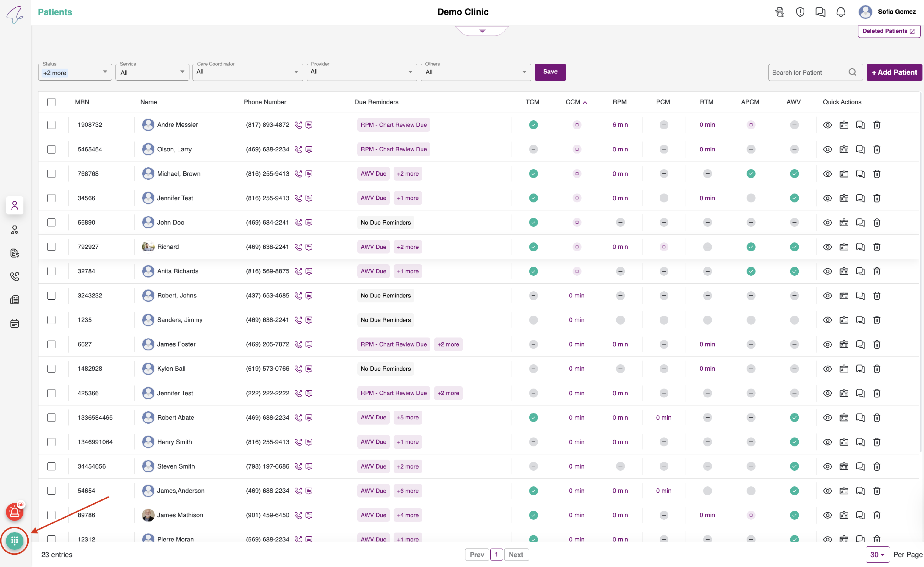This screenshot has height=567, width=924.
Task: Open the red alarm alerts button
Action: (x=15, y=512)
